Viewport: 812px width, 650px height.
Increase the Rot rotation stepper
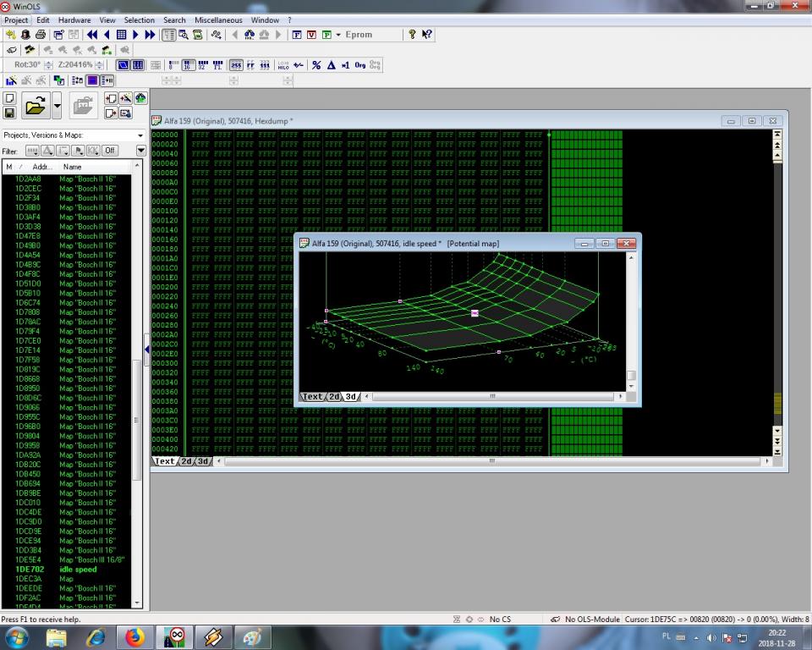coord(49,63)
